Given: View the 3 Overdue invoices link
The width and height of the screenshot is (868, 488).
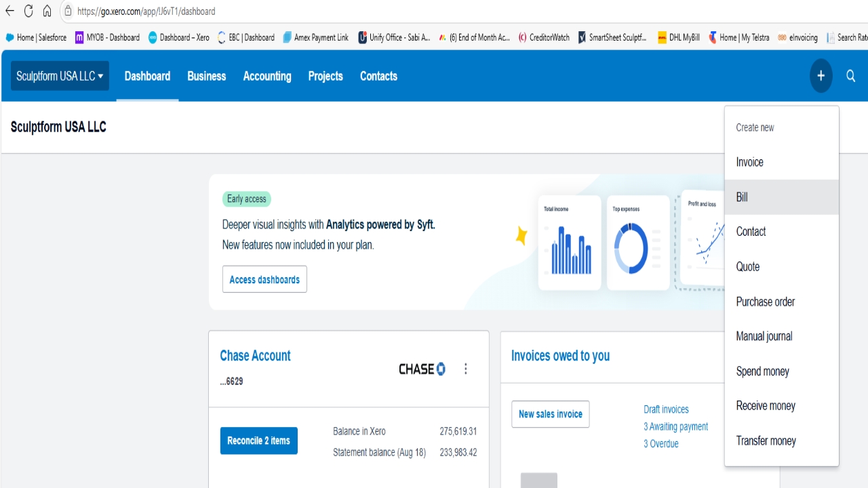Looking at the screenshot, I should click(x=661, y=444).
